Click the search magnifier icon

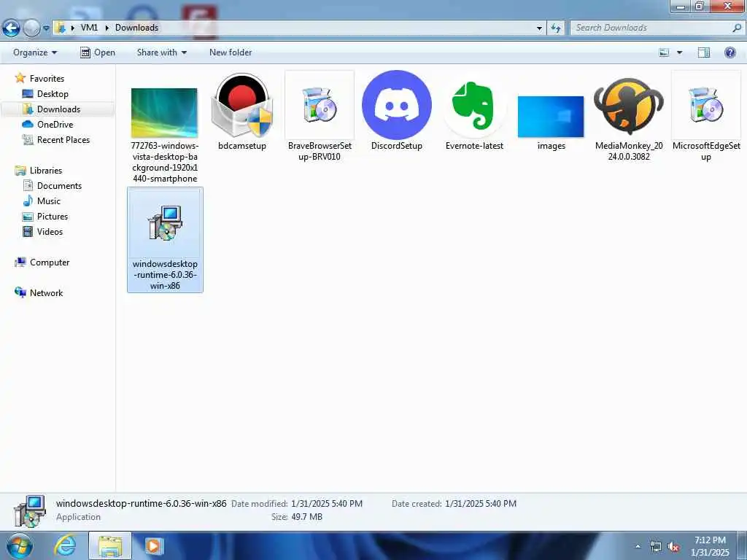737,28
